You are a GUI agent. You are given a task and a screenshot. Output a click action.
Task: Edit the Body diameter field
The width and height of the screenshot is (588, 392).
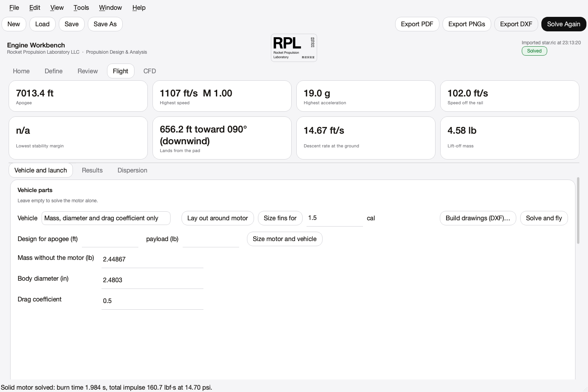(152, 280)
